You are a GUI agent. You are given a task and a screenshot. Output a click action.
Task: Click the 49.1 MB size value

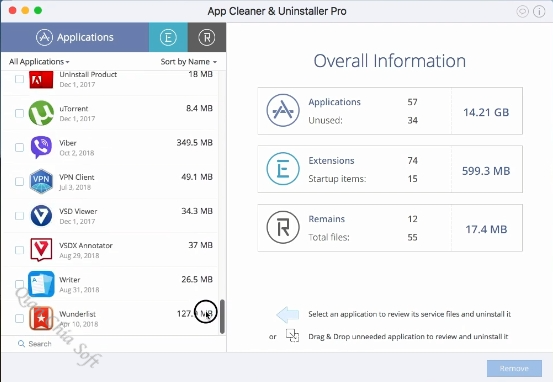pos(197,177)
